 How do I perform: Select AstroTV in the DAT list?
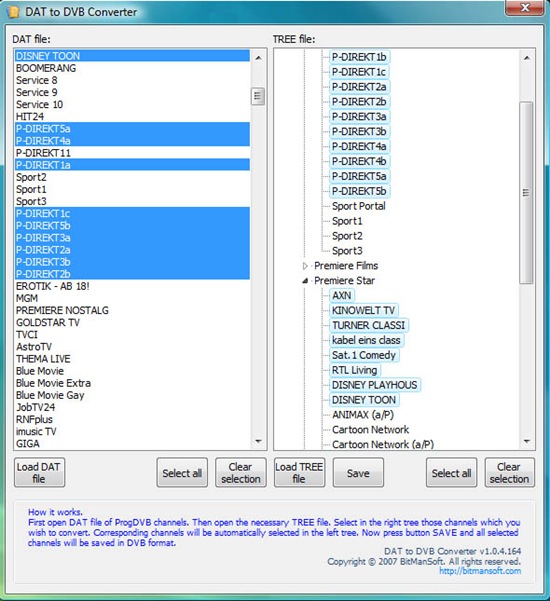click(132, 347)
